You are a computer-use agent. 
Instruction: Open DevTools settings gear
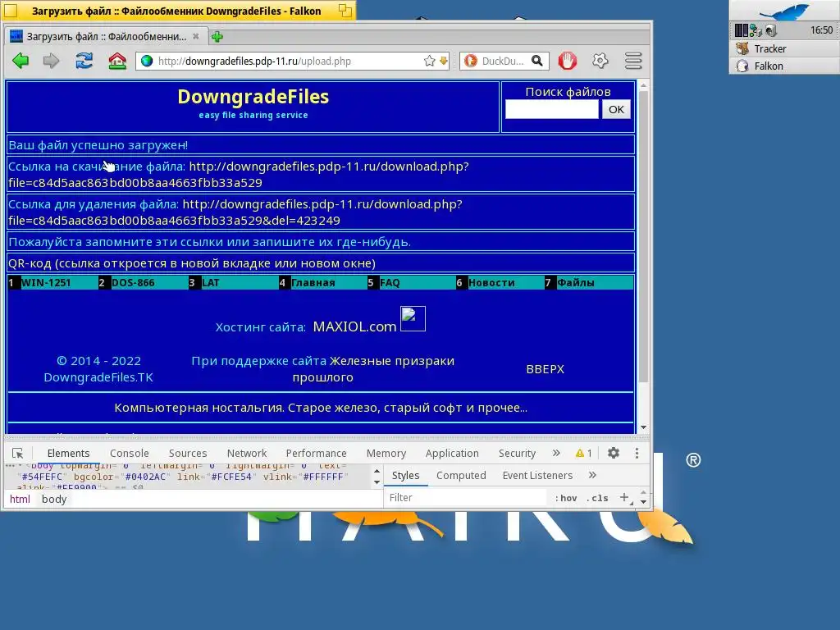(614, 453)
